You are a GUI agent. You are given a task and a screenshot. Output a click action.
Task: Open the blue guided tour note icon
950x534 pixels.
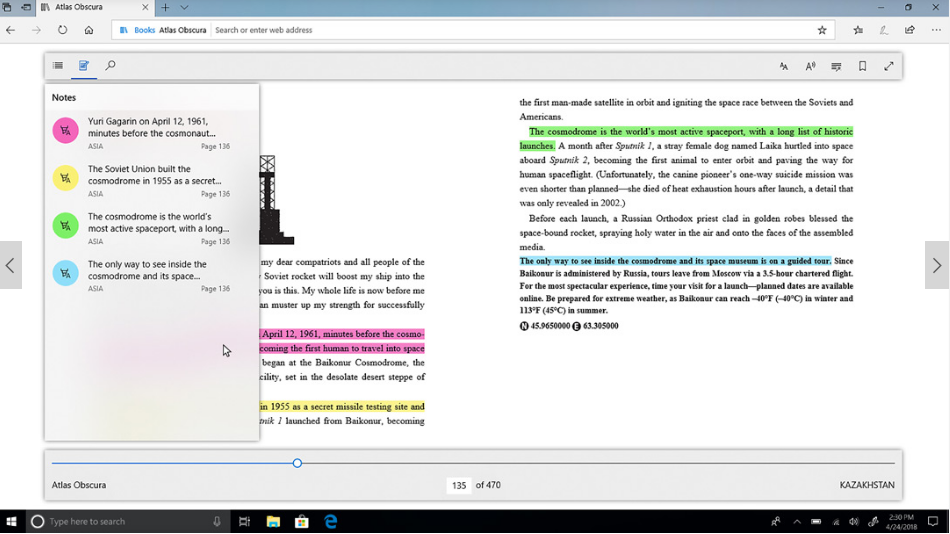tap(65, 273)
